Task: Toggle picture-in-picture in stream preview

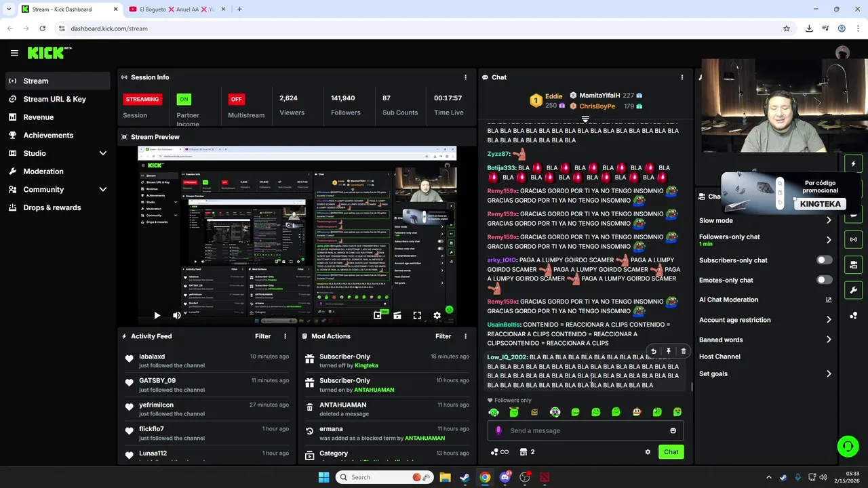Action: [378, 315]
